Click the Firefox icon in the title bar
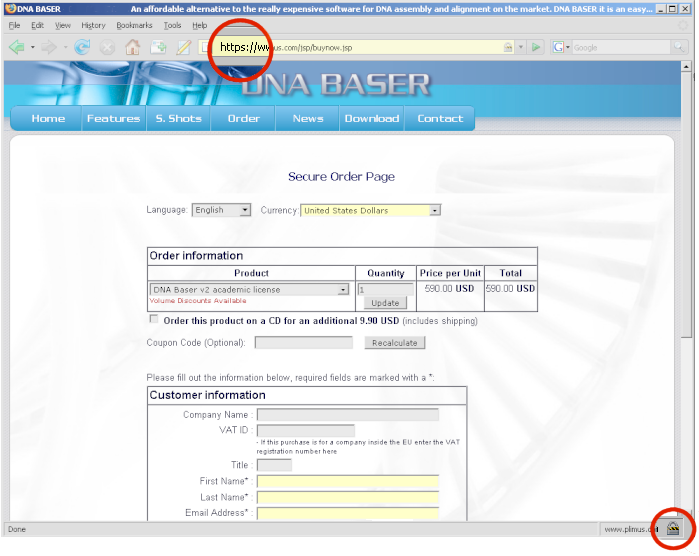The image size is (699, 556). tap(10, 8)
